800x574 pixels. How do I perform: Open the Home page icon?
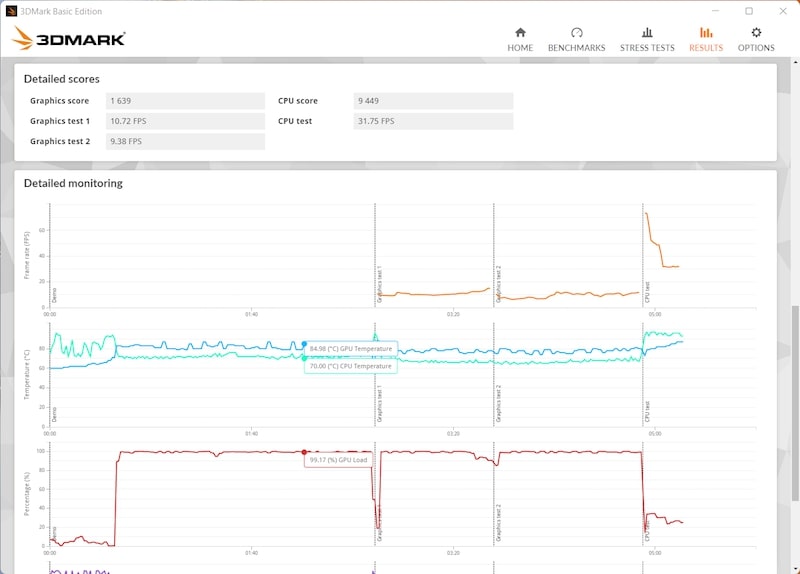pos(520,33)
